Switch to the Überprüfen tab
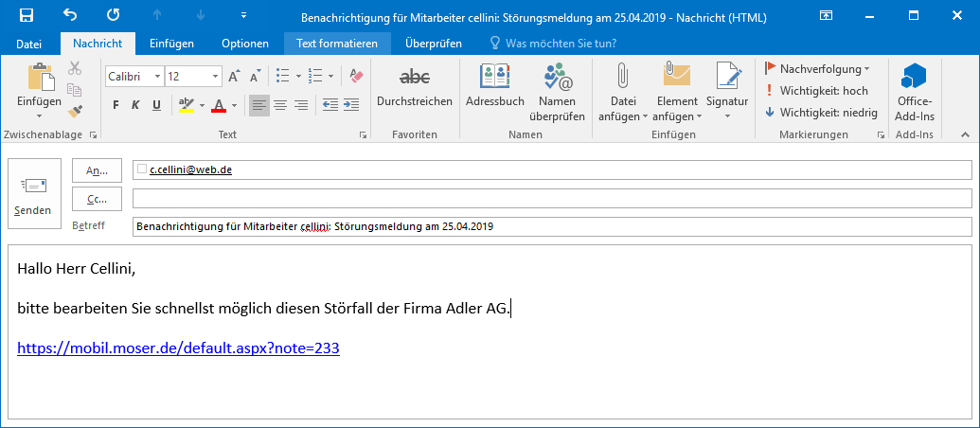Image resolution: width=980 pixels, height=428 pixels. click(434, 44)
